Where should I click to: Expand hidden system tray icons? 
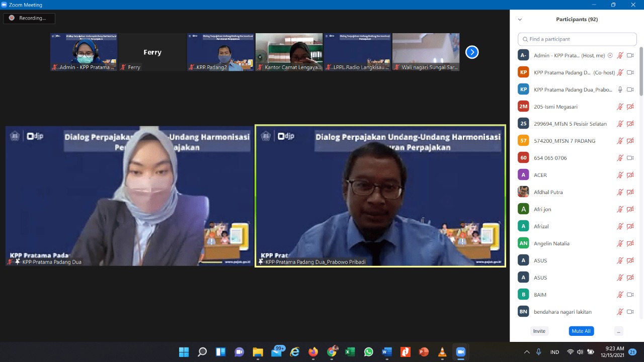coord(527,352)
